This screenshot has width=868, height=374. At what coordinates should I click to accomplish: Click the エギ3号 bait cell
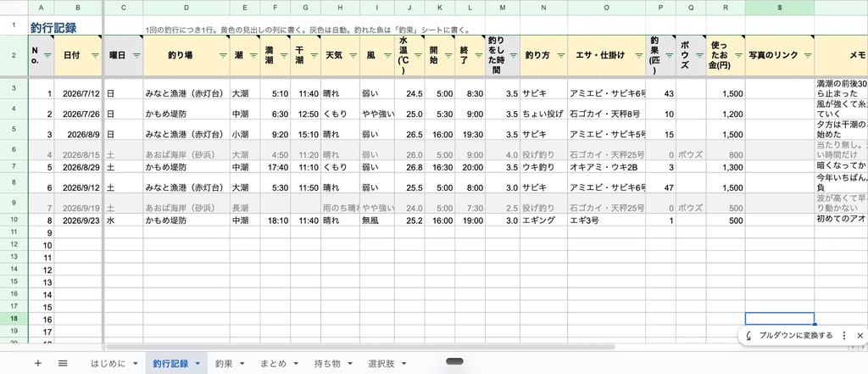(606, 220)
